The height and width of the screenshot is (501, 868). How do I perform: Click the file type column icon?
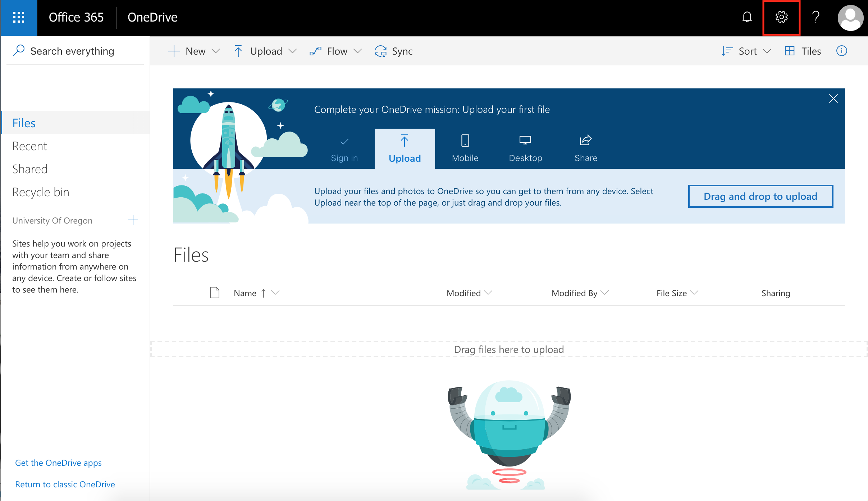(215, 293)
